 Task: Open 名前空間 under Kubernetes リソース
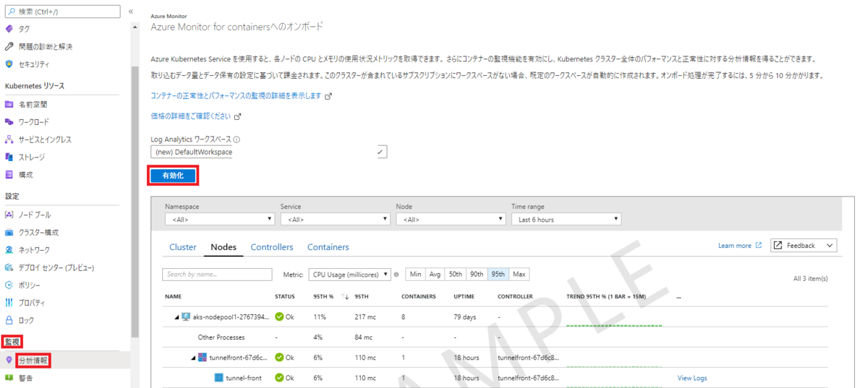click(33, 104)
